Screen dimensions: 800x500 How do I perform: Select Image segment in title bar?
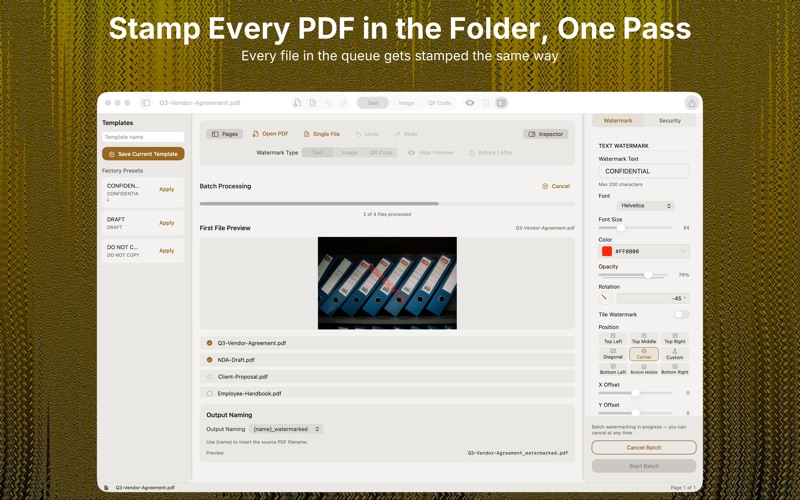407,103
